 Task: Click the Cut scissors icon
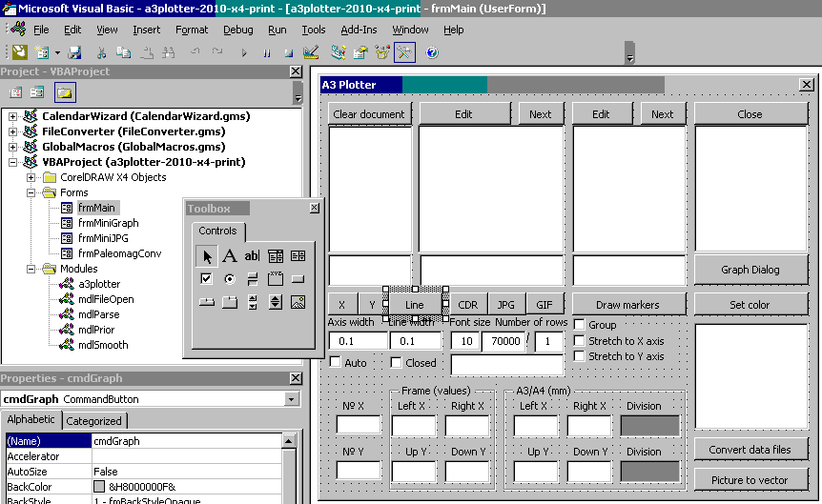point(101,51)
